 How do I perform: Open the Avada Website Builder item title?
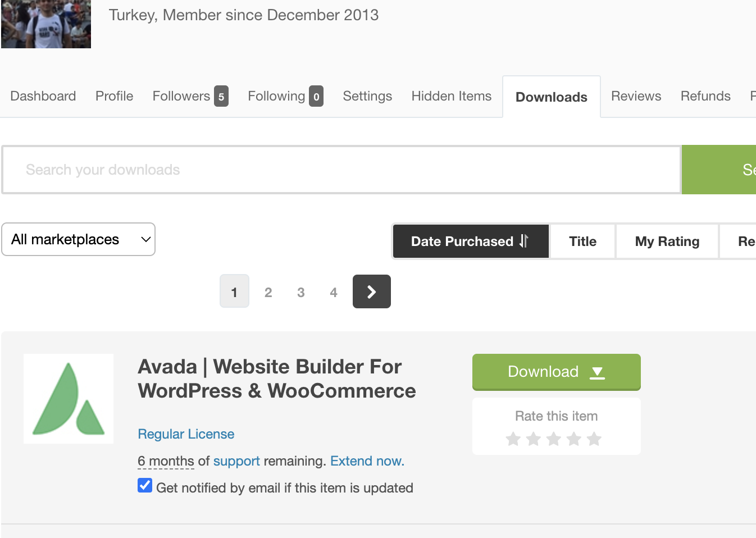click(x=277, y=379)
